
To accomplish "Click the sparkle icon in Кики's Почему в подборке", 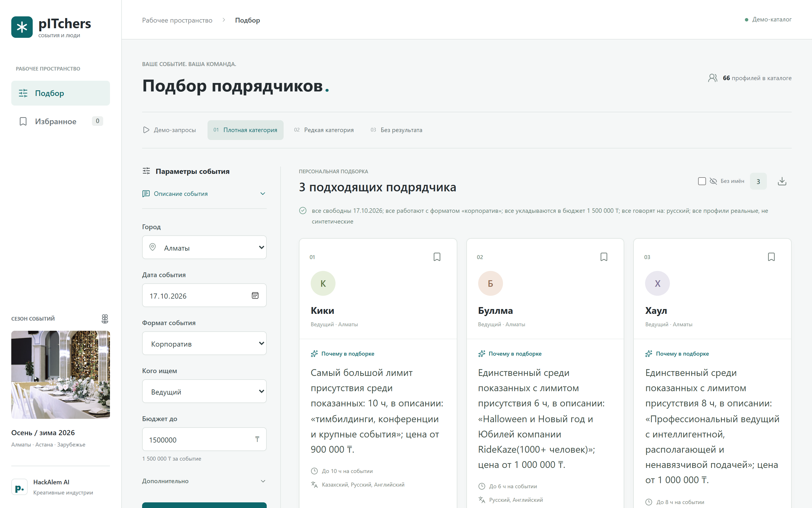I will click(314, 353).
